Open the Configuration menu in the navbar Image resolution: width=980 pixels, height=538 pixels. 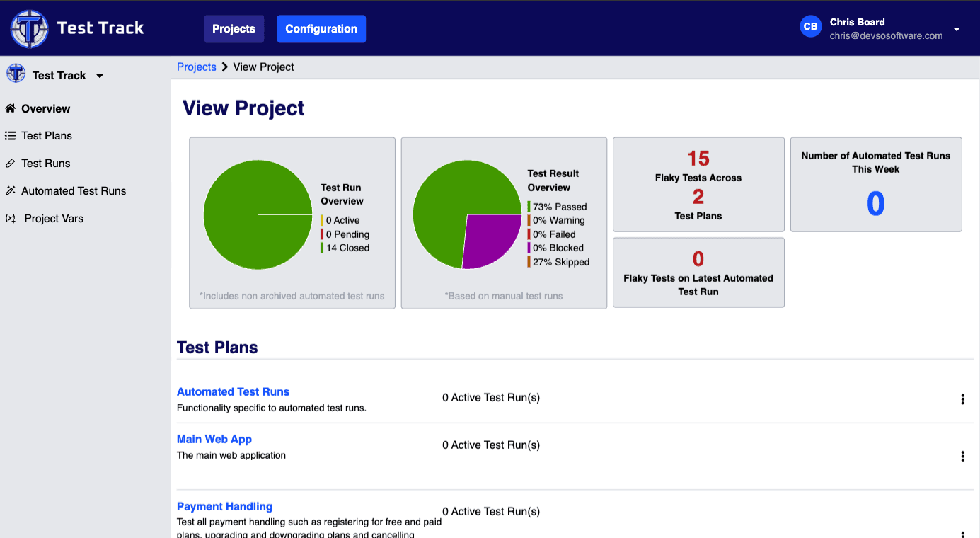point(321,28)
